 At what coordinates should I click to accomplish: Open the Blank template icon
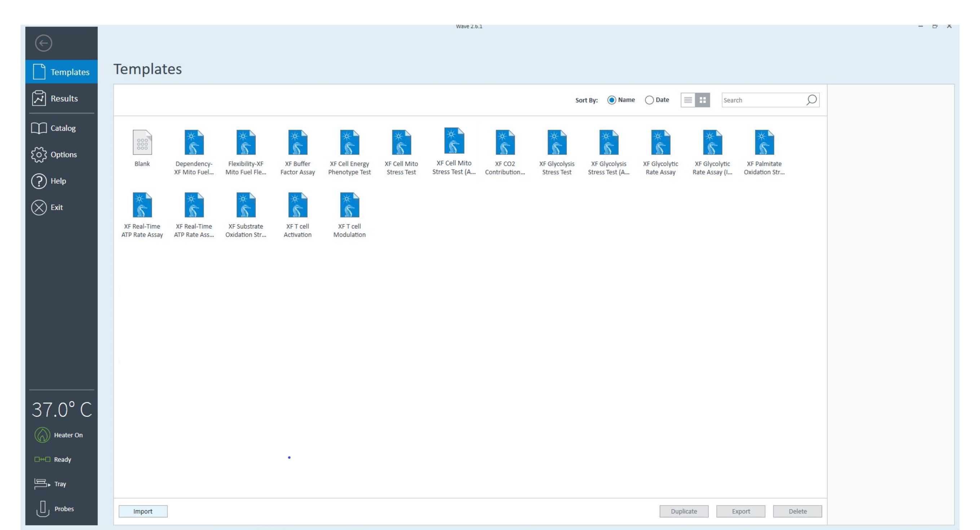(142, 143)
